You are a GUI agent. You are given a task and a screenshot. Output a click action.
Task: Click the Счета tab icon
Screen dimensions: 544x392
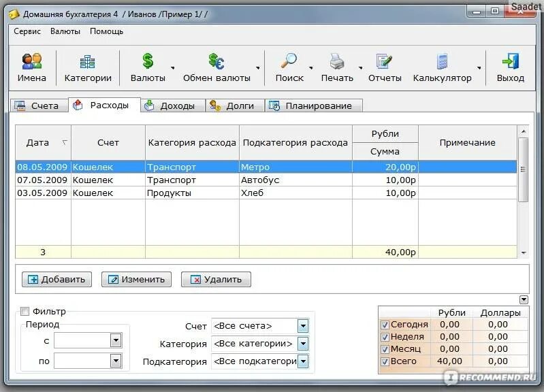[x=20, y=105]
